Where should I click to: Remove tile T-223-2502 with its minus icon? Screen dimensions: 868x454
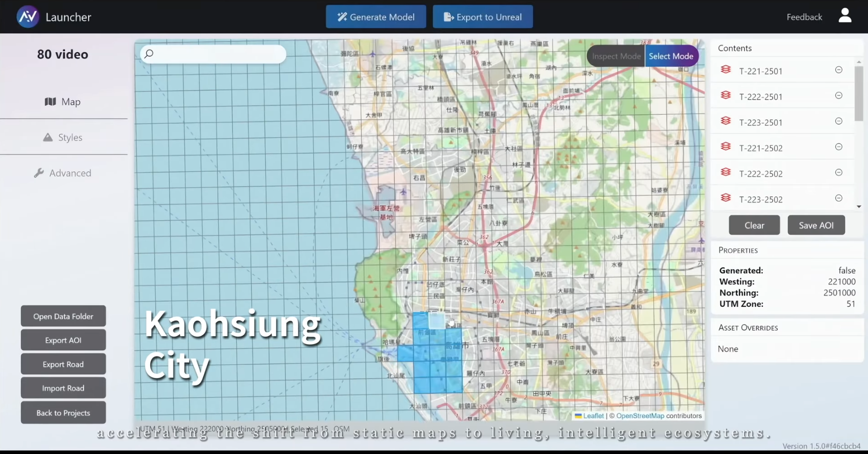(838, 198)
